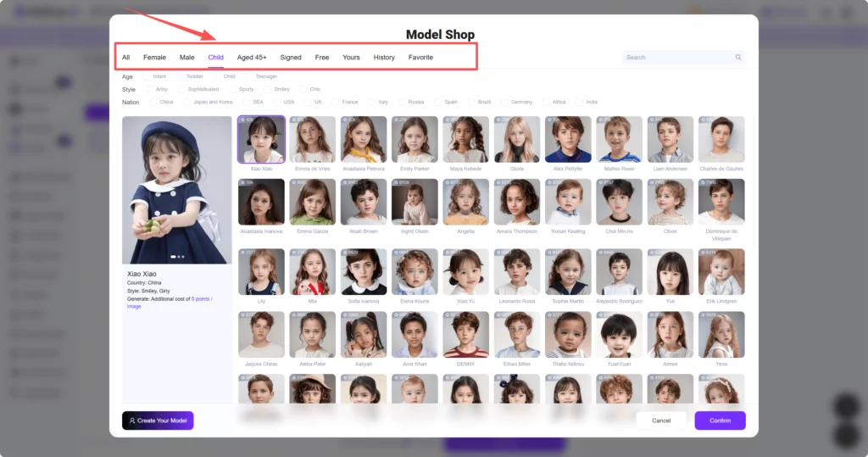
Task: Click the magnifier icon in the search box
Action: tap(738, 58)
